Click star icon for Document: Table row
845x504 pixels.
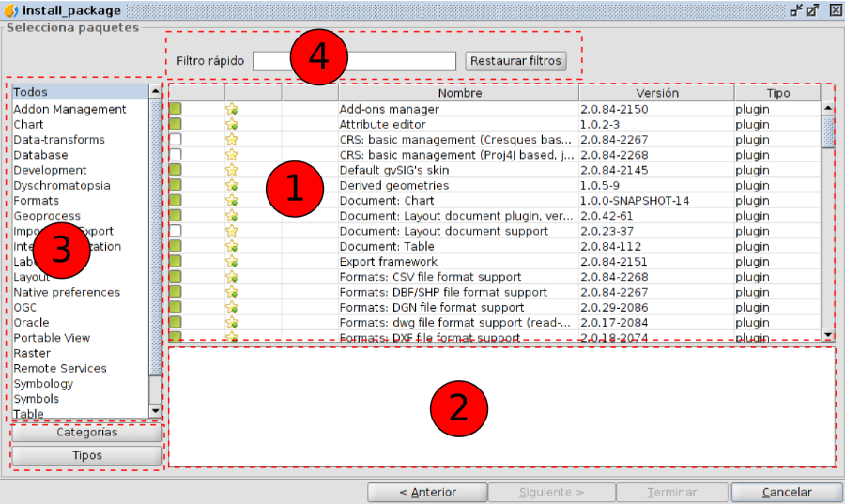231,247
